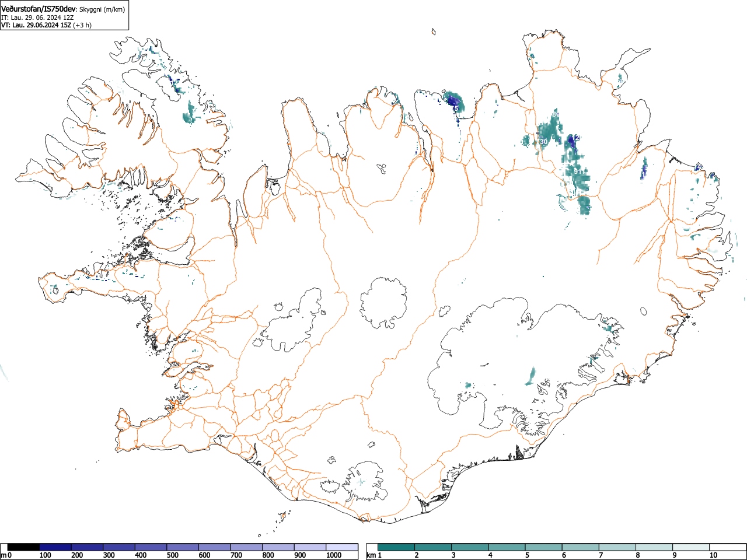Click the 3–4 km legend swatch
The height and width of the screenshot is (560, 747).
470,547
